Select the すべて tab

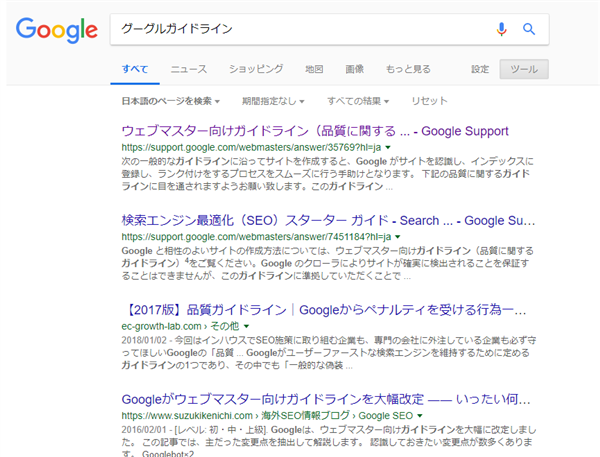coord(135,69)
